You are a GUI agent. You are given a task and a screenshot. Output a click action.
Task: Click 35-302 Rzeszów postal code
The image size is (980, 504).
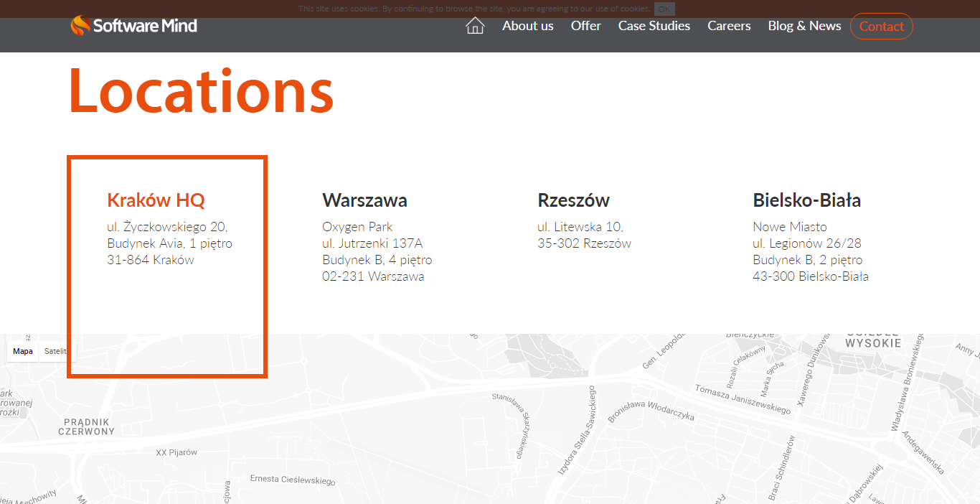coord(584,243)
